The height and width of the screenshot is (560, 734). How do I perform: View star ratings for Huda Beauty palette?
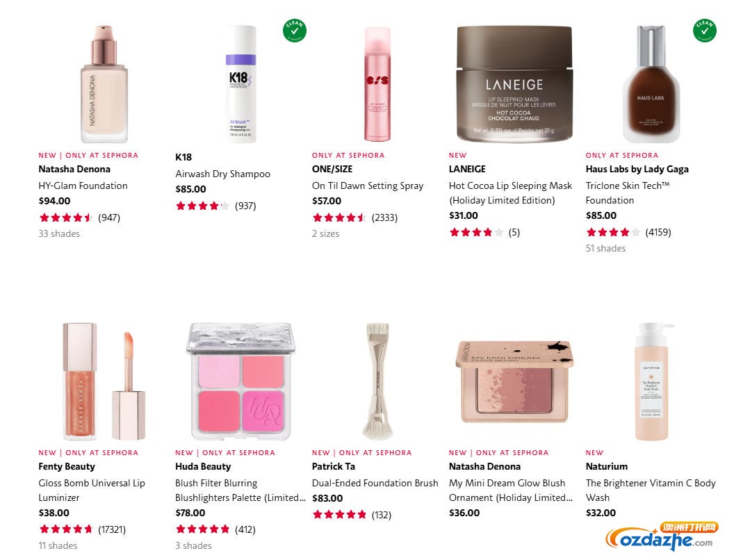click(202, 529)
